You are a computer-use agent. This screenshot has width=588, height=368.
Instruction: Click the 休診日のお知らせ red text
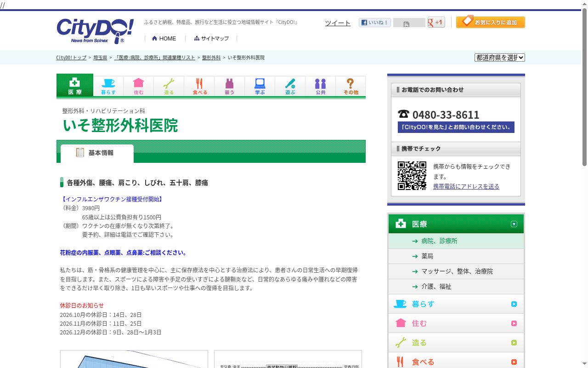[x=82, y=305]
